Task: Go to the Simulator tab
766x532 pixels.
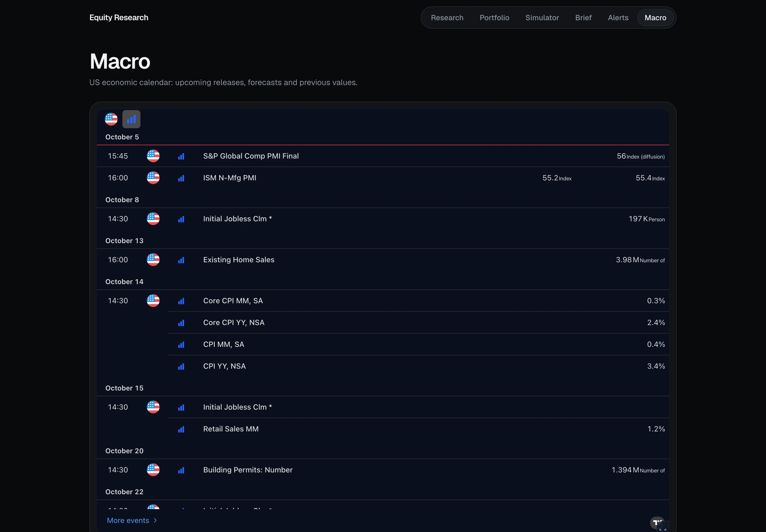Action: point(542,18)
